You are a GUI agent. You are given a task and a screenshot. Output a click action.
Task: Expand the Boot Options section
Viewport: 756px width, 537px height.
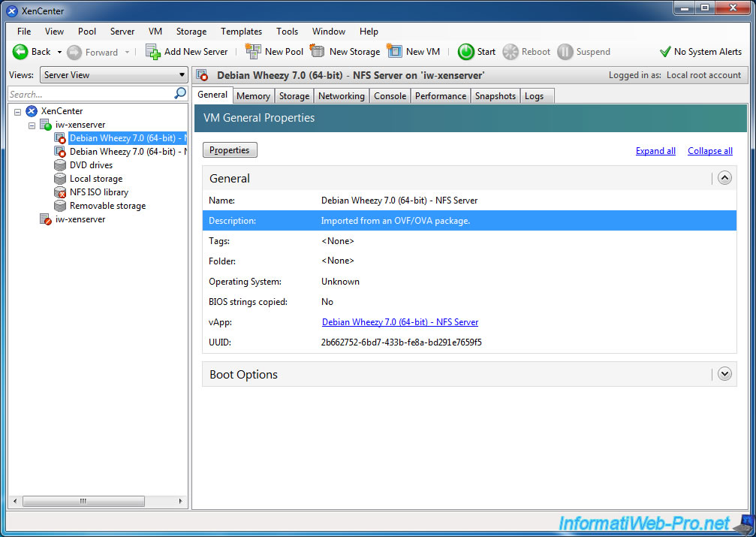point(724,374)
